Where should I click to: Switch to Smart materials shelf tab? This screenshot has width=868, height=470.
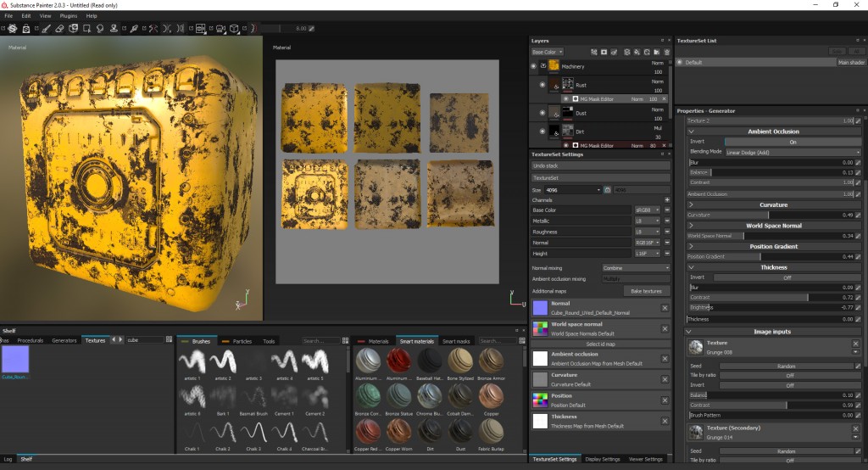point(415,341)
